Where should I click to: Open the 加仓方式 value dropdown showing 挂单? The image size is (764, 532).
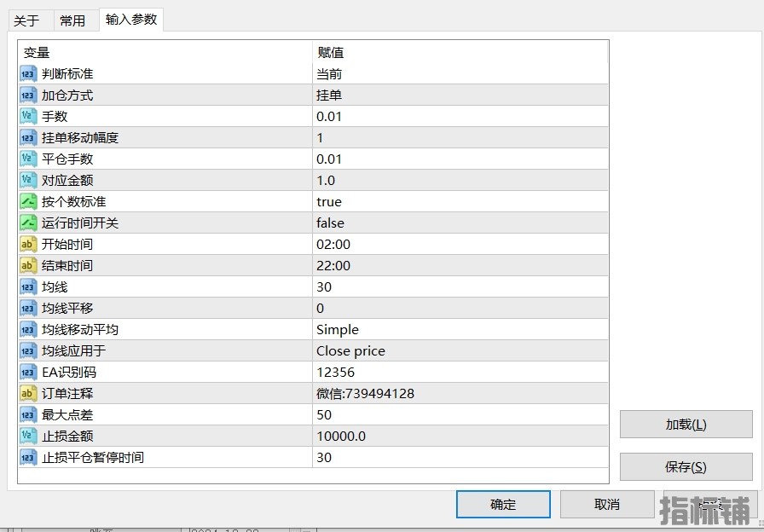(x=460, y=95)
